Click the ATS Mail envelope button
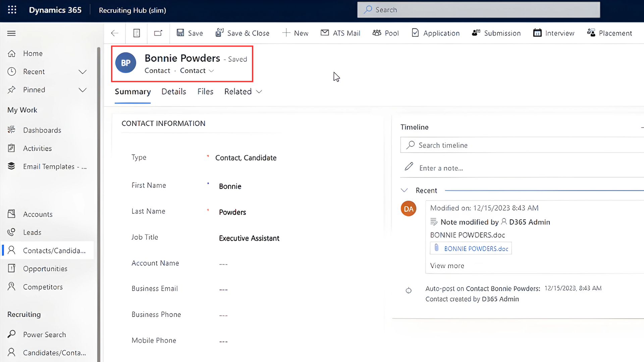644x362 pixels. coord(340,33)
